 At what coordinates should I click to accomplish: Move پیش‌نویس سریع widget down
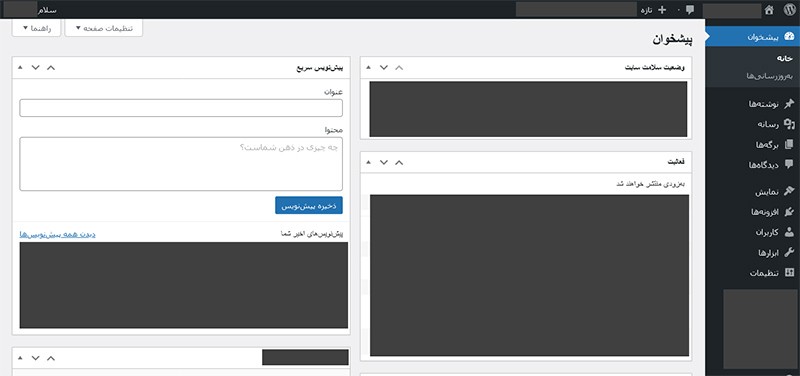coord(35,67)
